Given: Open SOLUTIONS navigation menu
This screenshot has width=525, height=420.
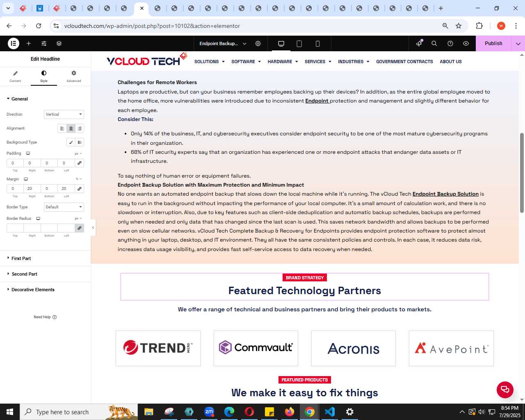Looking at the screenshot, I should click(209, 62).
